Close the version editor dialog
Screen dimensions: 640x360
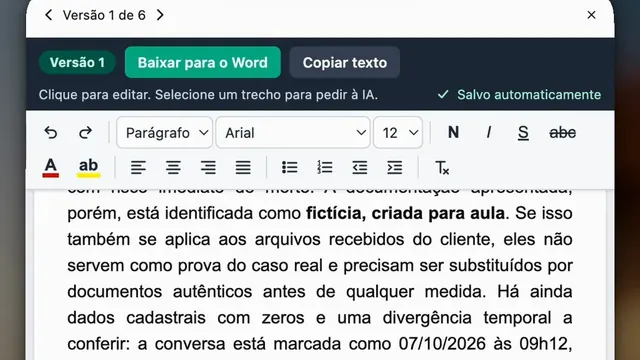591,15
